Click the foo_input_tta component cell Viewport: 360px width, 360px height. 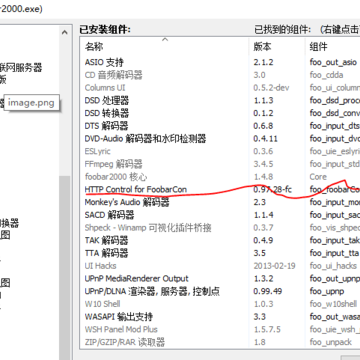pyautogui.click(x=334, y=253)
